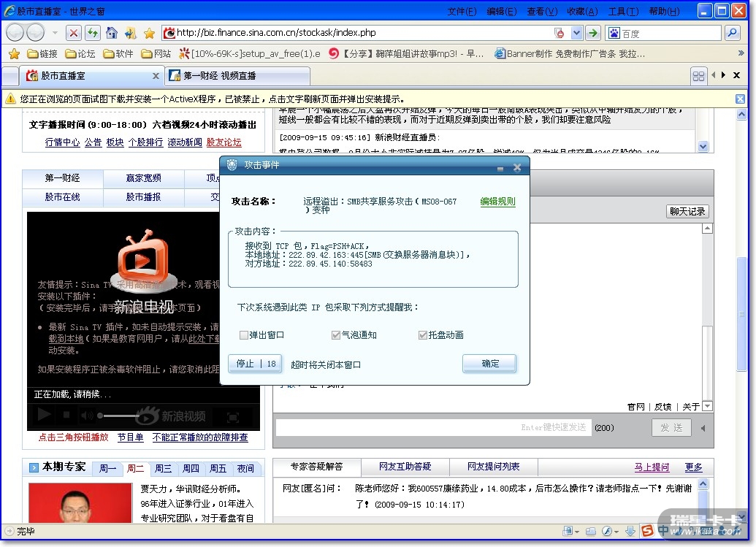
Task: Click the split-window status bar icon
Action: (x=591, y=531)
